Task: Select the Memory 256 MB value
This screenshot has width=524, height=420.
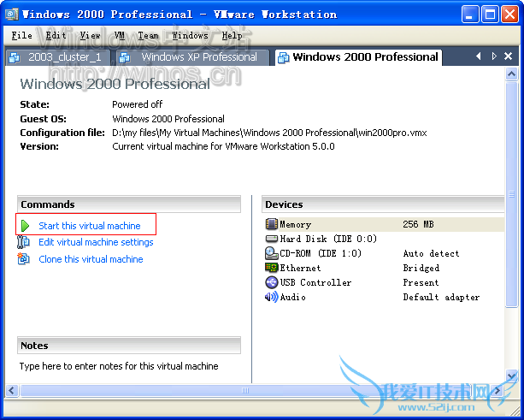Action: (418, 224)
